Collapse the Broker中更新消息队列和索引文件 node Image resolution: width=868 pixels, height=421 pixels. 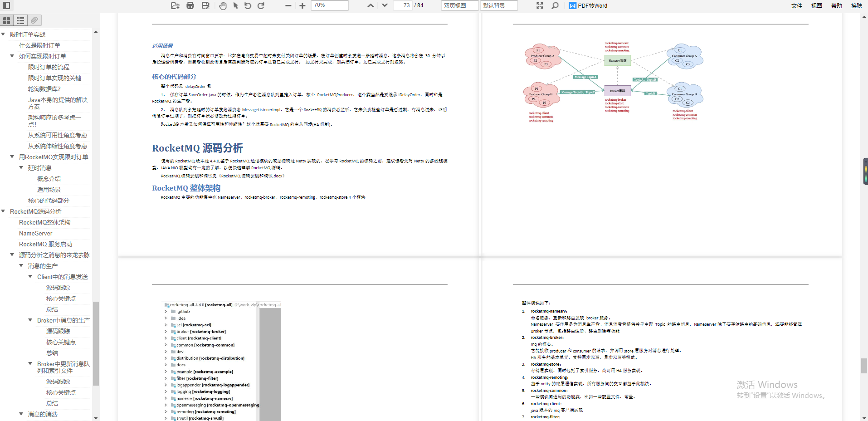30,364
